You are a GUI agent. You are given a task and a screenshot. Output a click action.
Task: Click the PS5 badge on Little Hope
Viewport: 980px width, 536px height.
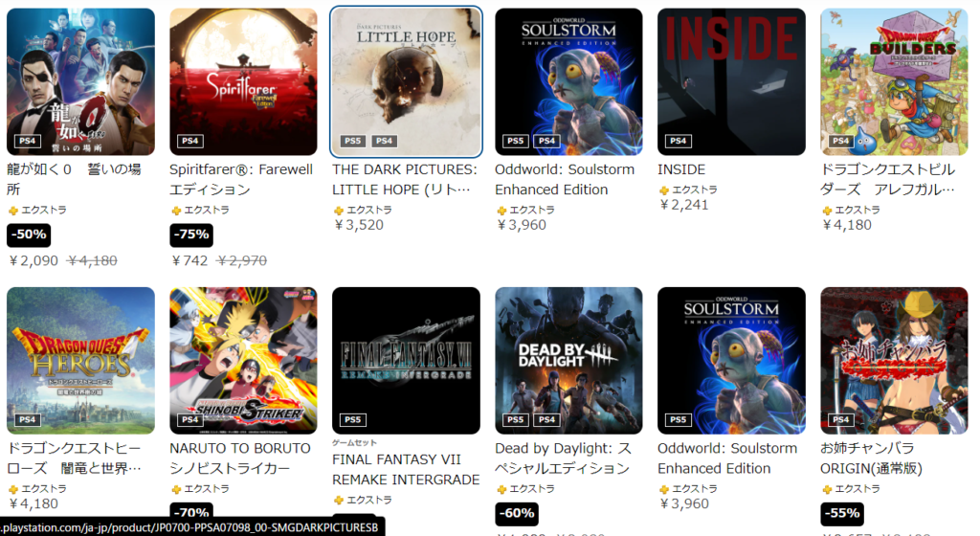click(353, 142)
